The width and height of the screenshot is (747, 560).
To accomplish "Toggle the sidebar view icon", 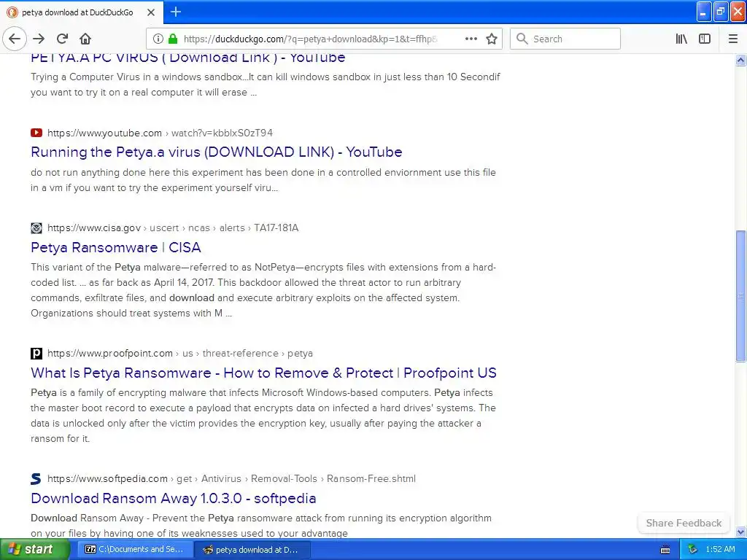I will [x=705, y=39].
